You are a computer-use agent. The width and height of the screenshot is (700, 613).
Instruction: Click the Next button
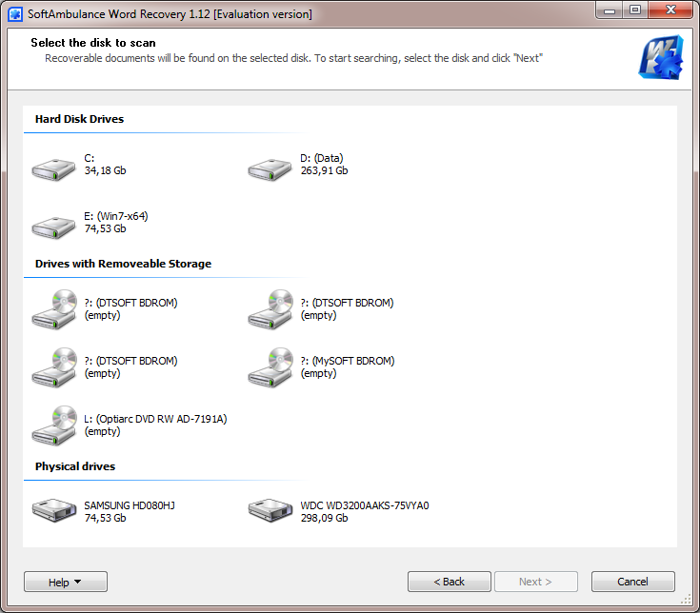[535, 582]
